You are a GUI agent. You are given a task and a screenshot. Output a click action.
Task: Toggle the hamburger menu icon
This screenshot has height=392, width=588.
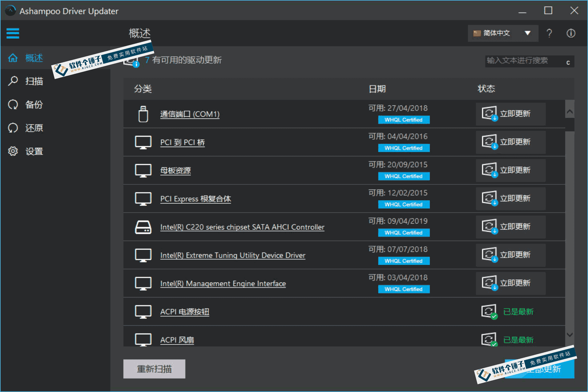13,33
